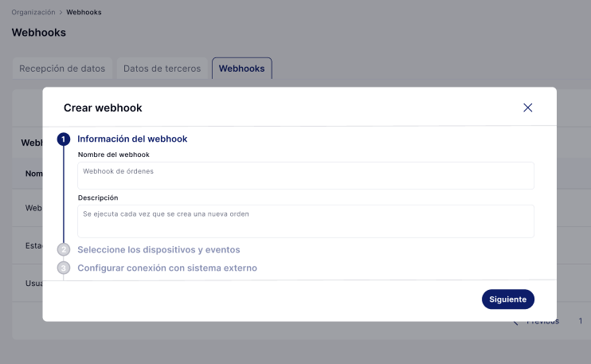Focus the Nombre del webhook input
This screenshot has width=591, height=364.
(306, 175)
